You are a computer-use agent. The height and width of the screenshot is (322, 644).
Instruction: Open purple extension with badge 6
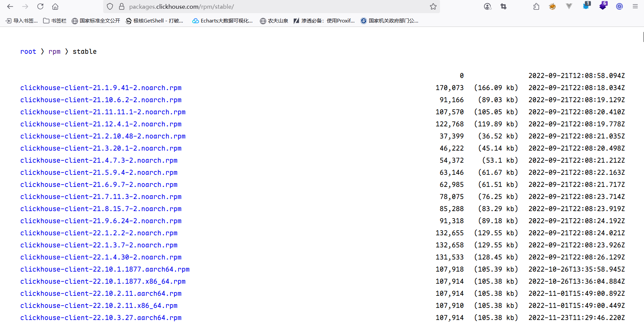[x=603, y=5]
